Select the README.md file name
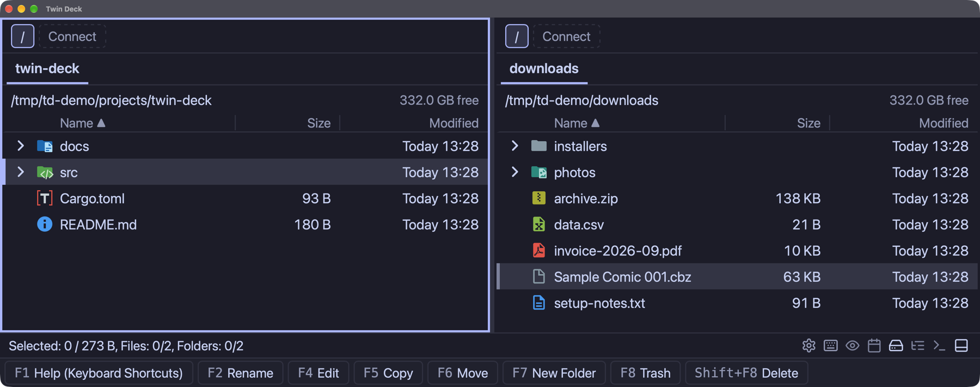This screenshot has height=387, width=980. point(98,225)
